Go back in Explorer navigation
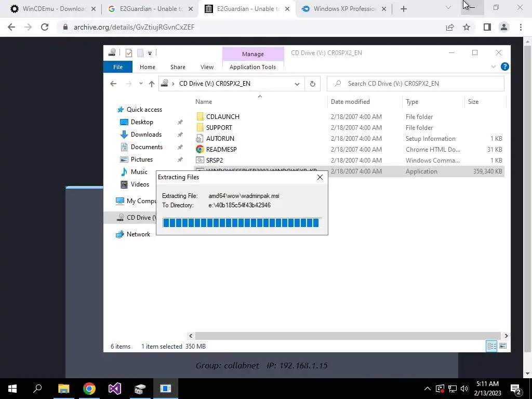The width and height of the screenshot is (532, 399). (x=113, y=84)
